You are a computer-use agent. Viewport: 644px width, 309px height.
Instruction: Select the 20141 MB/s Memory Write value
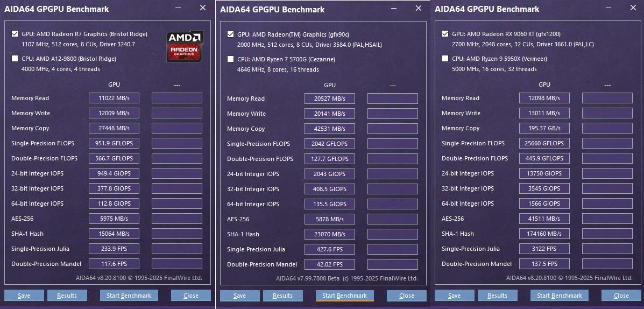tap(330, 114)
